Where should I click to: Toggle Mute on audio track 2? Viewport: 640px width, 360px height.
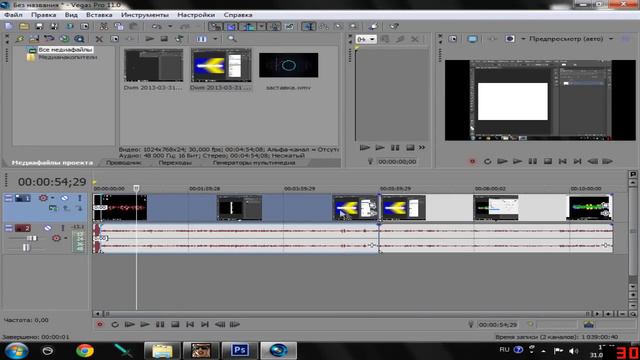(48, 228)
